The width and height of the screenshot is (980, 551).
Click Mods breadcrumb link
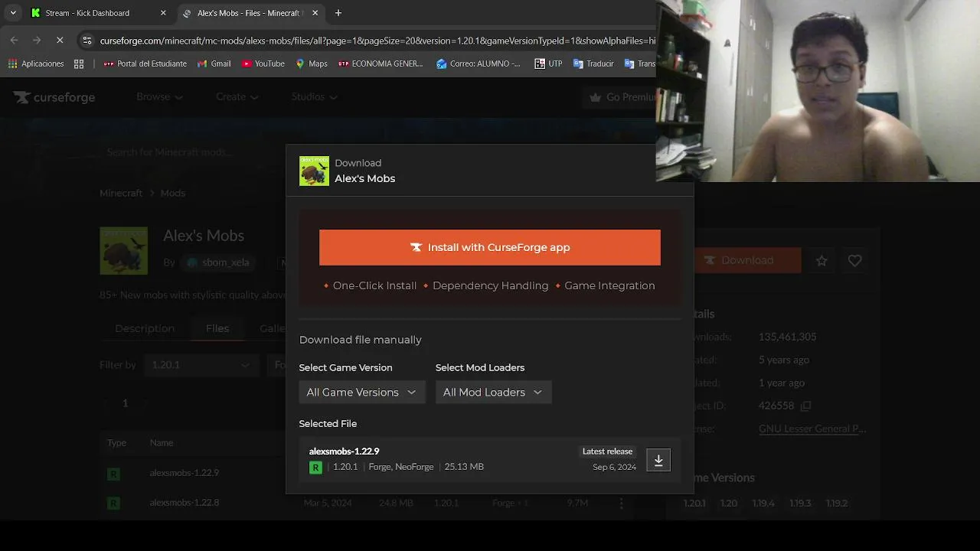tap(173, 193)
